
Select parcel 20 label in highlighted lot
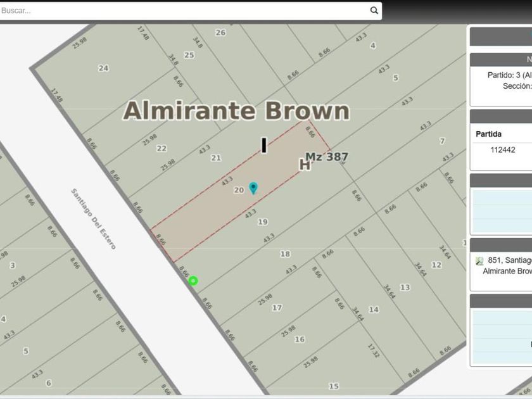[x=239, y=190]
